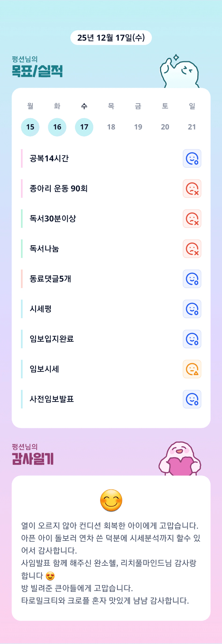Select day 17 in the week calendar
This screenshot has height=644, width=222.
pos(84,127)
